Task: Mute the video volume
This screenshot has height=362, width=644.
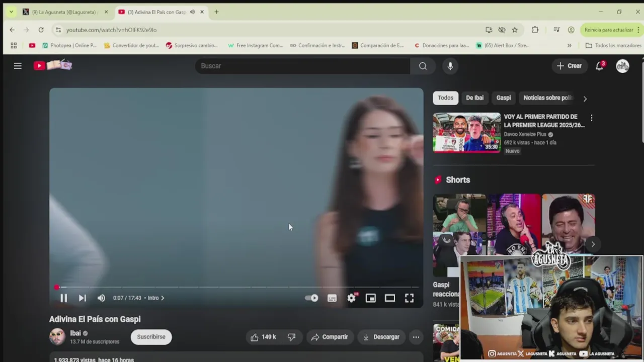Action: click(101, 298)
